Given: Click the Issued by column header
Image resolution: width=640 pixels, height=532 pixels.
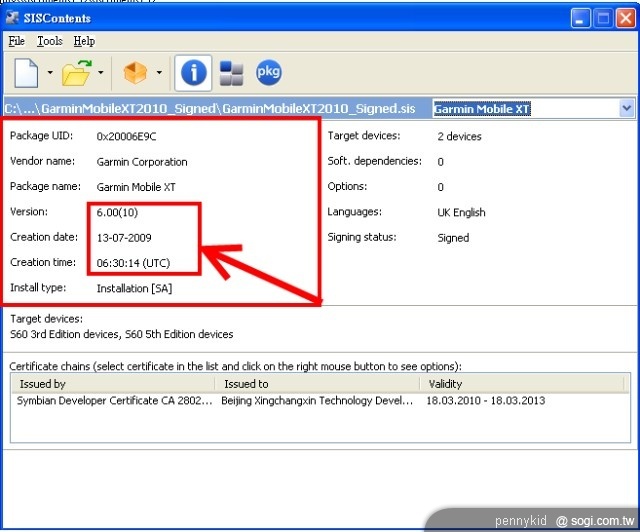Looking at the screenshot, I should 113,384.
